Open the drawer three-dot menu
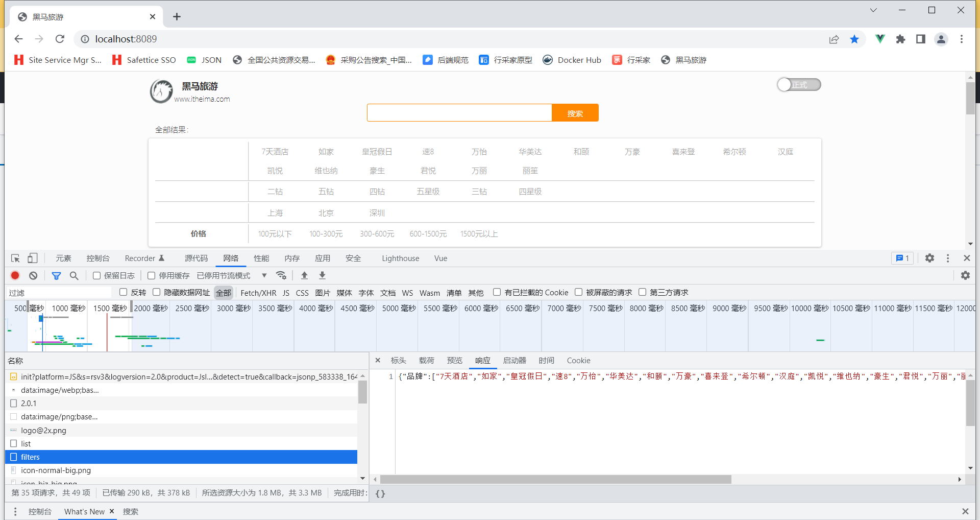The image size is (980, 520). pos(15,511)
